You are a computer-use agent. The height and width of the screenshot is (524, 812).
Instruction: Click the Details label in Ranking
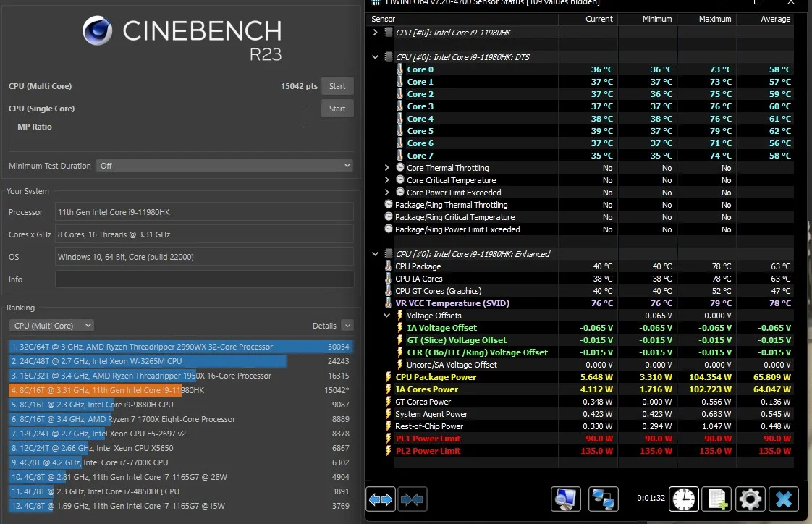pyautogui.click(x=324, y=326)
